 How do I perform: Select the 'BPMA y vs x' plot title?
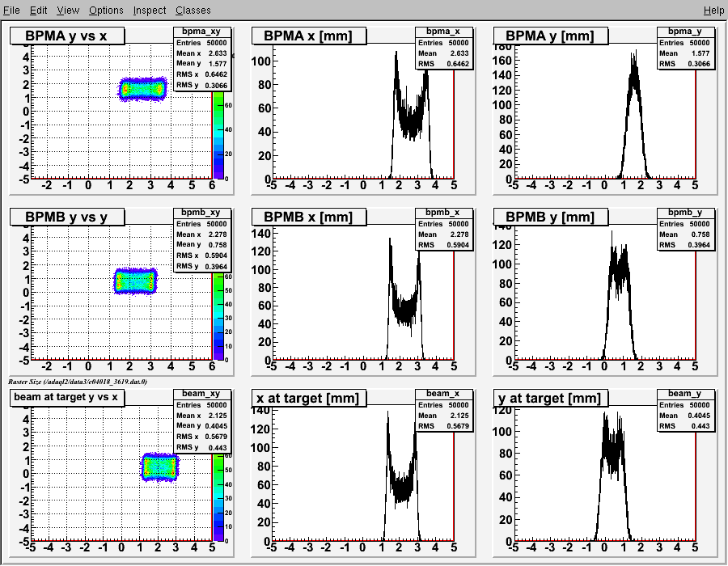pos(67,36)
